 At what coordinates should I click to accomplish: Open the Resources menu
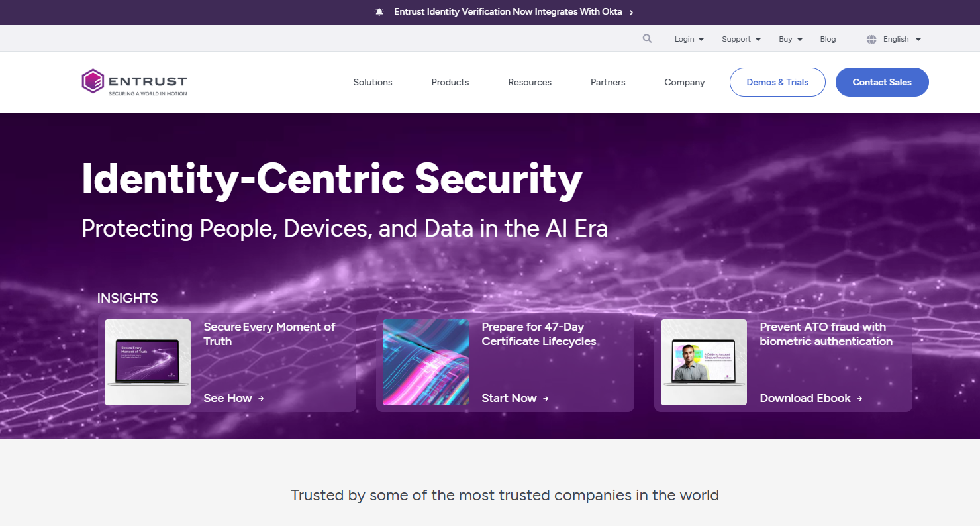(x=530, y=83)
